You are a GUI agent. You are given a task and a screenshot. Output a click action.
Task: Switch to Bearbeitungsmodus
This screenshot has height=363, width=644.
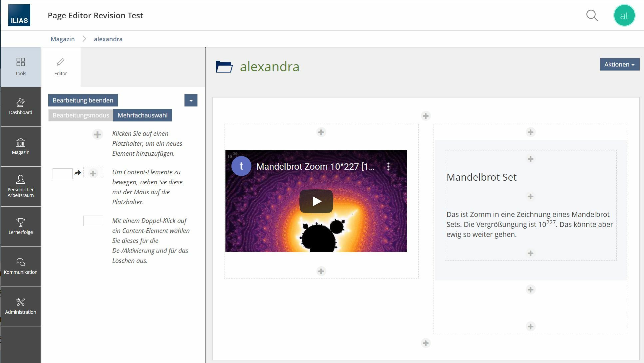pos(81,115)
